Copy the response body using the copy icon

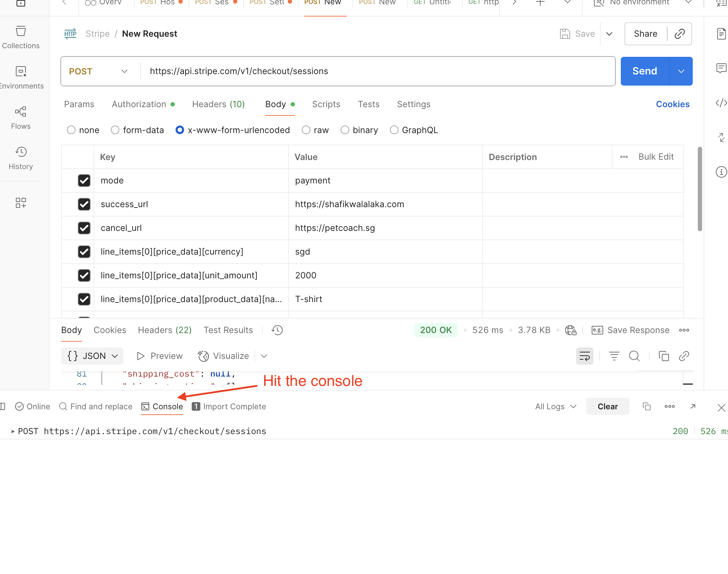click(x=664, y=356)
